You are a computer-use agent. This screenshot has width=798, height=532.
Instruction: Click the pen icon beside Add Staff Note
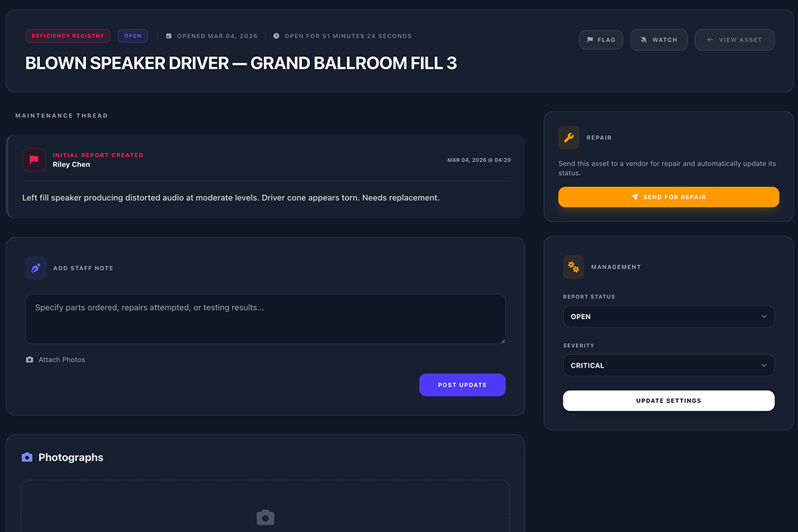coord(35,267)
